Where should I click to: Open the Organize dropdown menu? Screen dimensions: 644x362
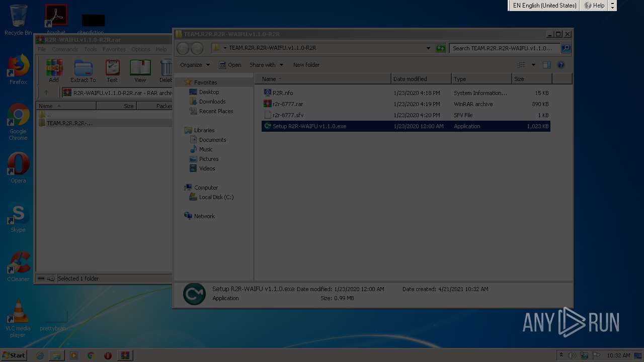click(195, 65)
